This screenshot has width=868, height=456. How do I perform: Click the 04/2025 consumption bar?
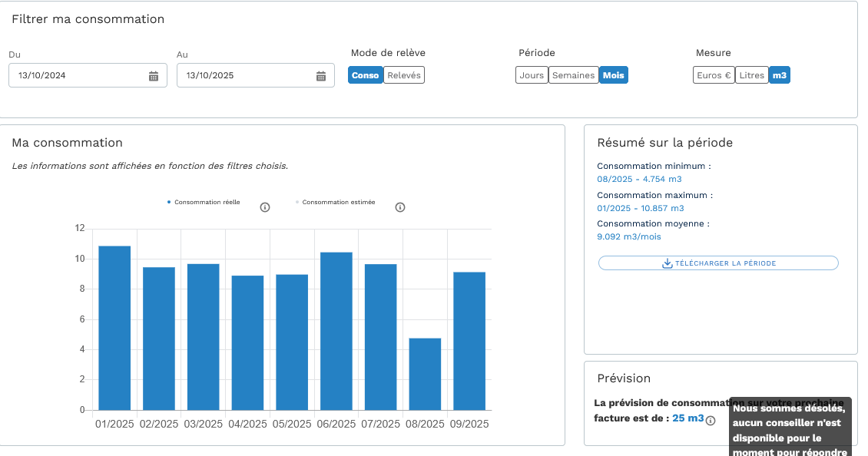pos(247,343)
